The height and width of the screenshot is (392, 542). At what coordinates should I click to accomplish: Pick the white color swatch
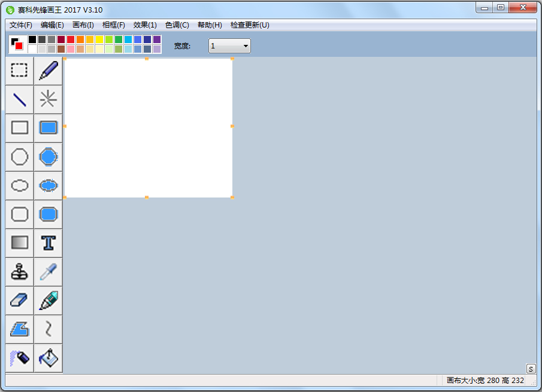coord(32,49)
